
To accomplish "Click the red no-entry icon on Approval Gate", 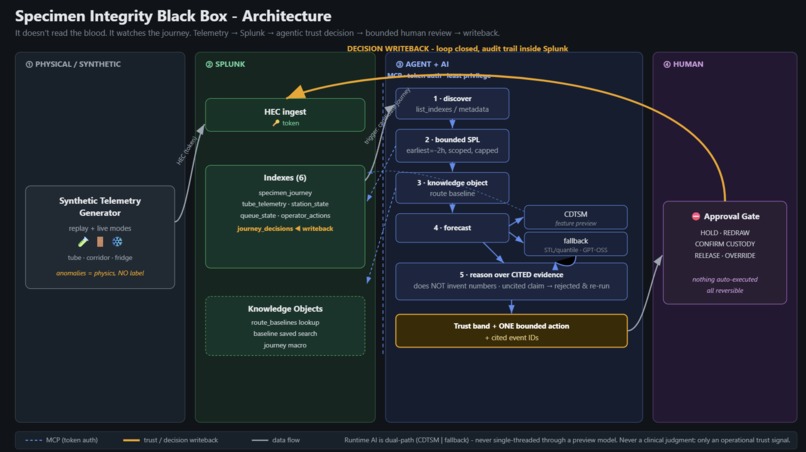I will click(695, 216).
